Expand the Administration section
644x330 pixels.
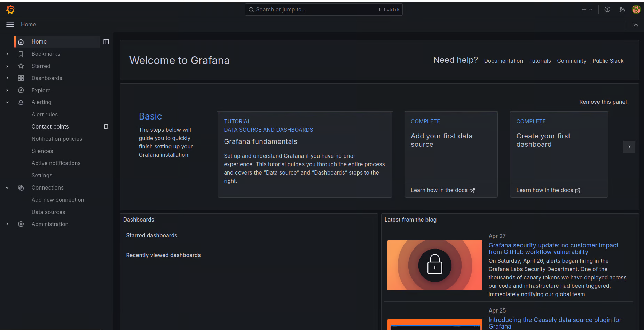pos(7,224)
